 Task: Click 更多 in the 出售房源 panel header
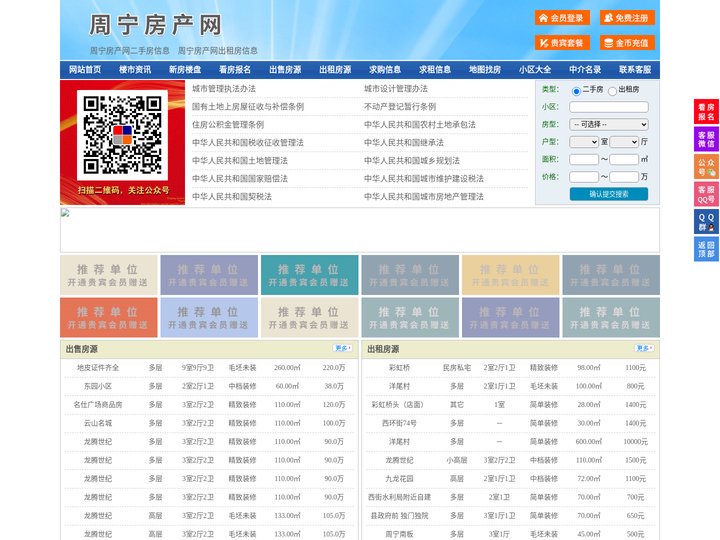[343, 349]
